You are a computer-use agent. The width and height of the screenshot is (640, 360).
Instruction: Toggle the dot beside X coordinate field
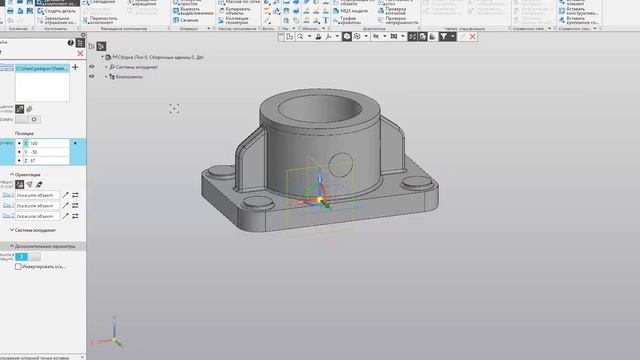point(19,143)
